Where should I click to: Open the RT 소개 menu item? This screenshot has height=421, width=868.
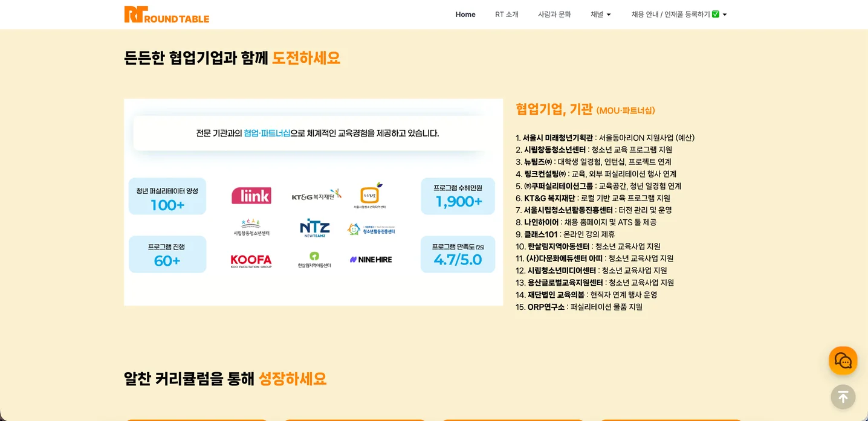point(507,14)
